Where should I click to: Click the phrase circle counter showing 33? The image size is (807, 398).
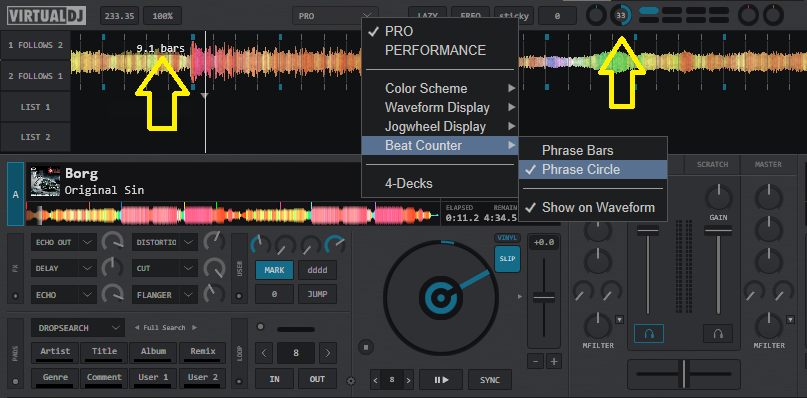(x=621, y=16)
